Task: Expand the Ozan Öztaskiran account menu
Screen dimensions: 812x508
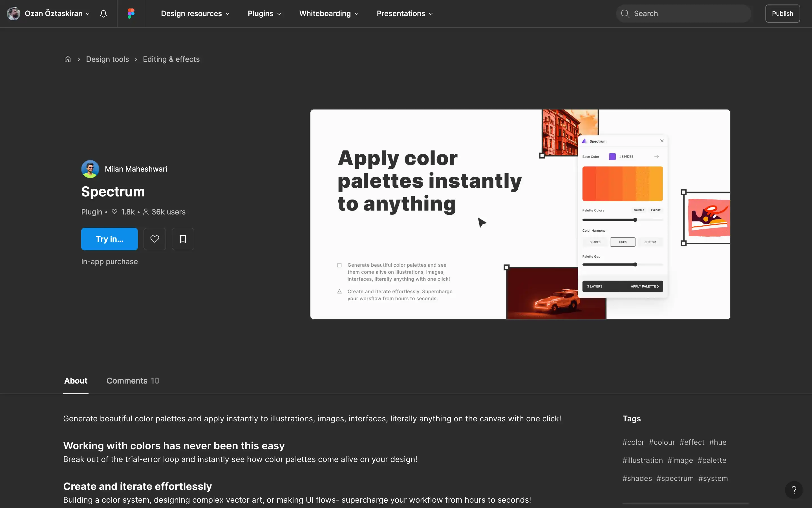Action: (57, 14)
